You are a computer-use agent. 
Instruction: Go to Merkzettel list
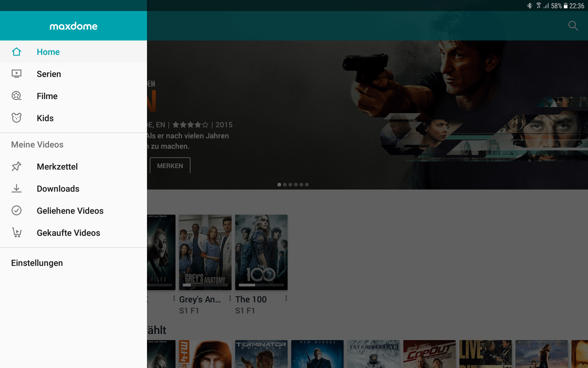pos(73,167)
